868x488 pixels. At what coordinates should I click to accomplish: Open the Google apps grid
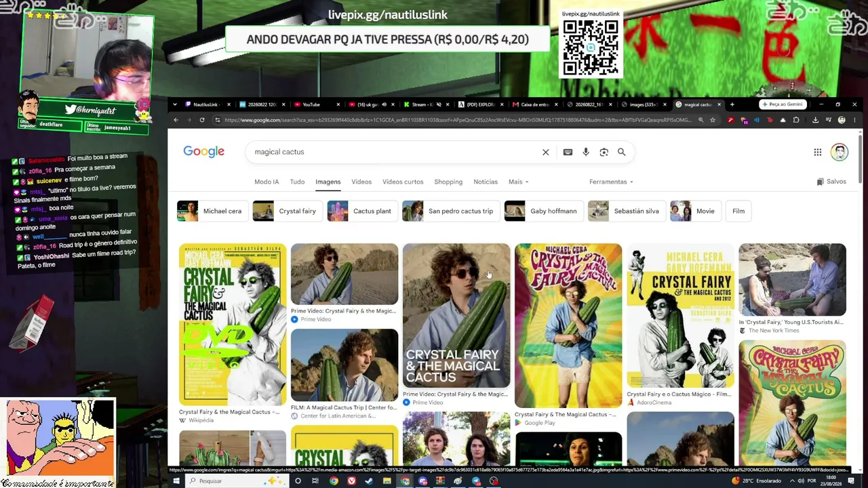pyautogui.click(x=818, y=152)
